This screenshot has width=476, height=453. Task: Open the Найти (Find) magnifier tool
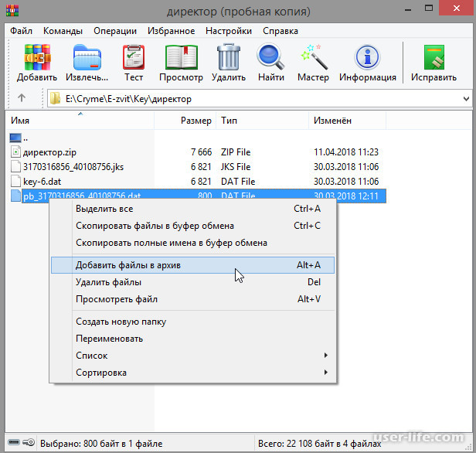270,56
